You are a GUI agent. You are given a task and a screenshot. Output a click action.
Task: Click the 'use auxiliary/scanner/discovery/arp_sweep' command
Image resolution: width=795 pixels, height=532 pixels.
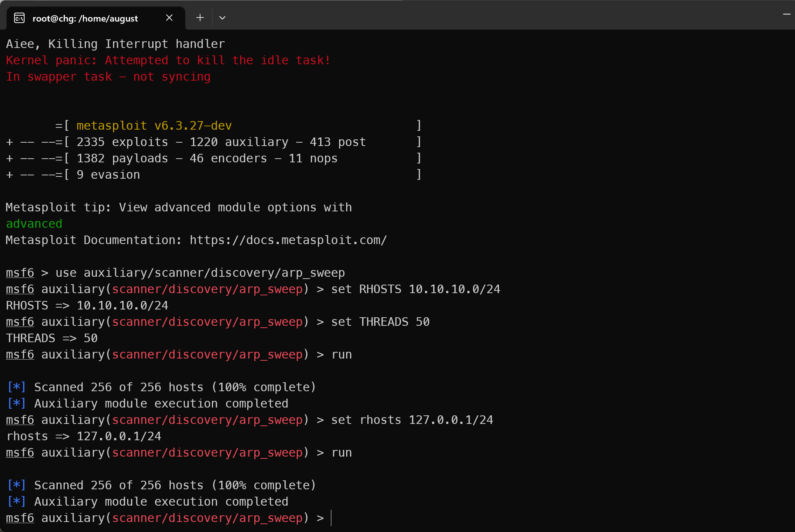pos(200,273)
